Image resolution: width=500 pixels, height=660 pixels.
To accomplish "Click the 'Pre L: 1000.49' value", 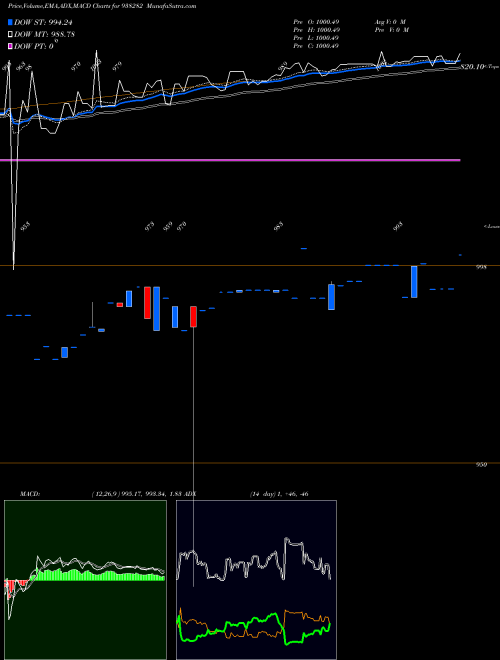I will click(316, 38).
